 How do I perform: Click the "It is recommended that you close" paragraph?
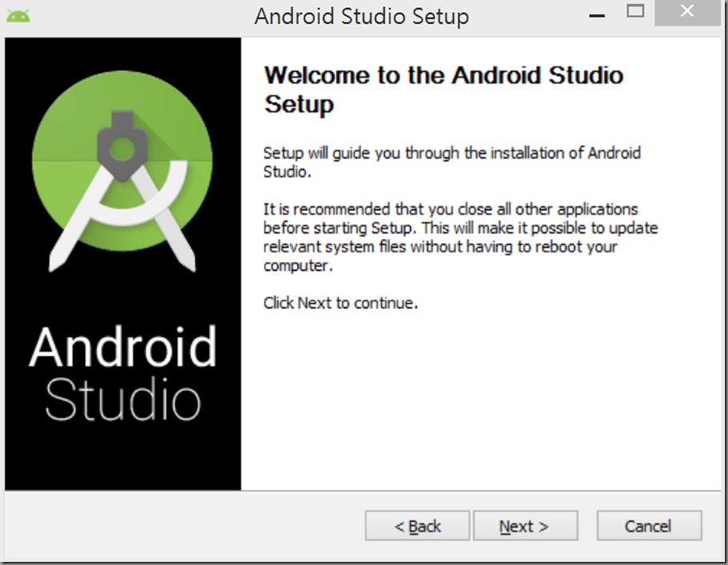point(460,237)
